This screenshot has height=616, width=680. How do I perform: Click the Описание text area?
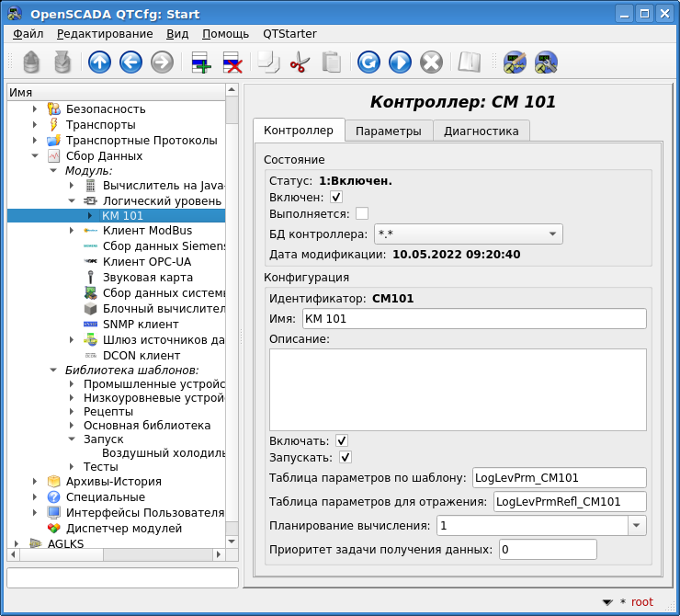(458, 390)
